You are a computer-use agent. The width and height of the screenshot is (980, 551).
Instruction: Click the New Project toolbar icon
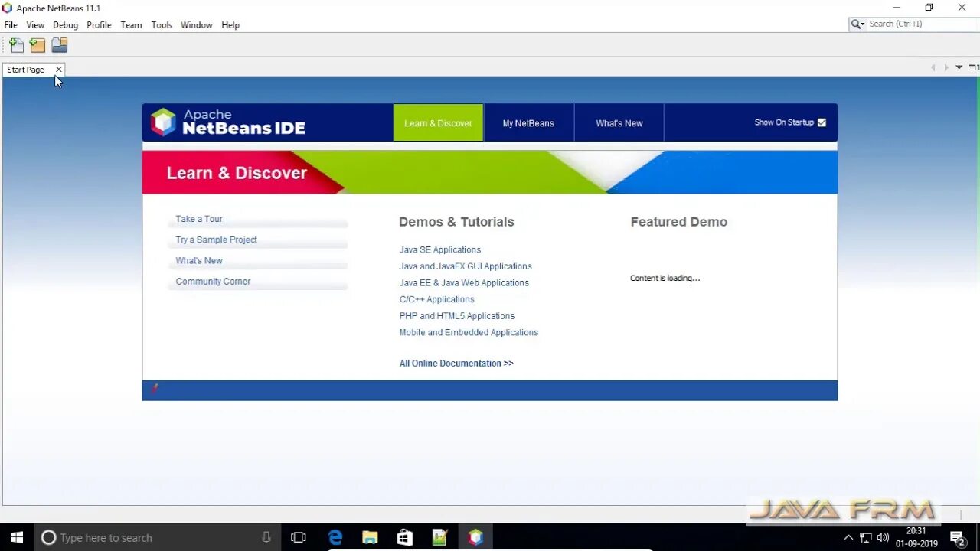[38, 45]
